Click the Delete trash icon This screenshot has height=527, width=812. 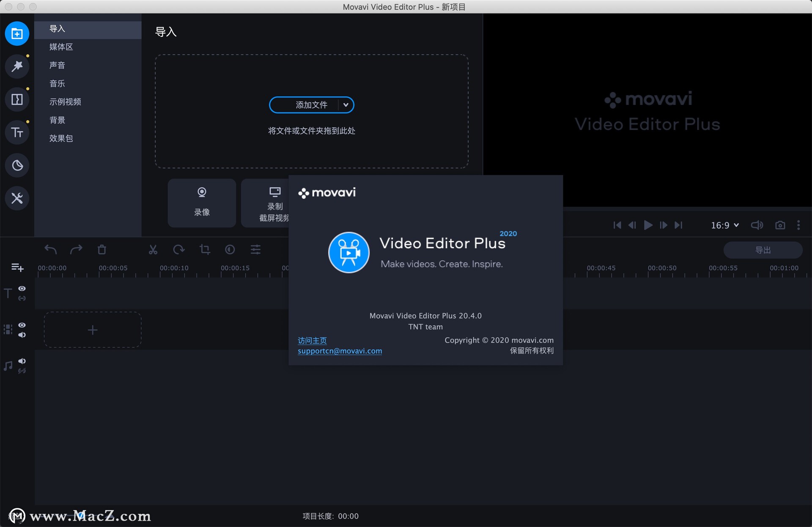click(x=102, y=250)
